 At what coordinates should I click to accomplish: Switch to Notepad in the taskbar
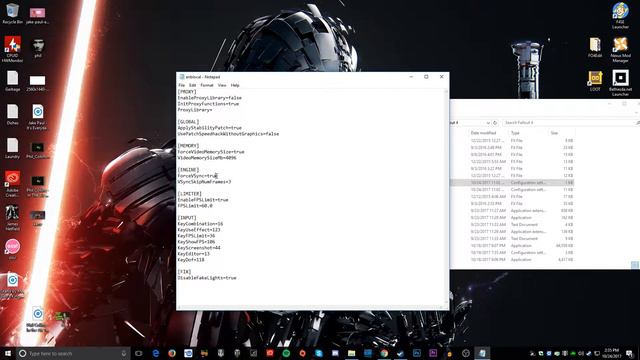click(482, 353)
